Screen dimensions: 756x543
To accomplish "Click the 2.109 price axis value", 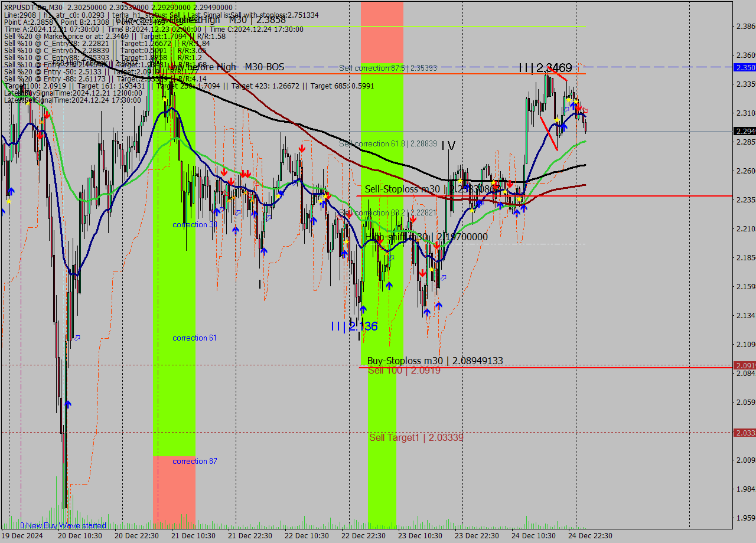I will (746, 345).
